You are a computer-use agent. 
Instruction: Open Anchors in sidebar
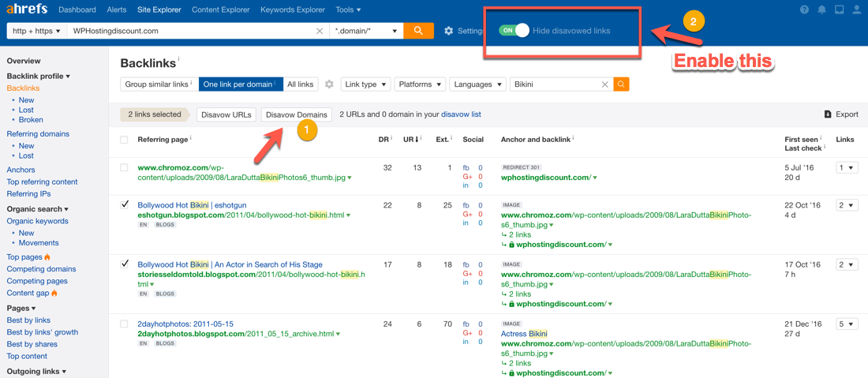tap(21, 170)
